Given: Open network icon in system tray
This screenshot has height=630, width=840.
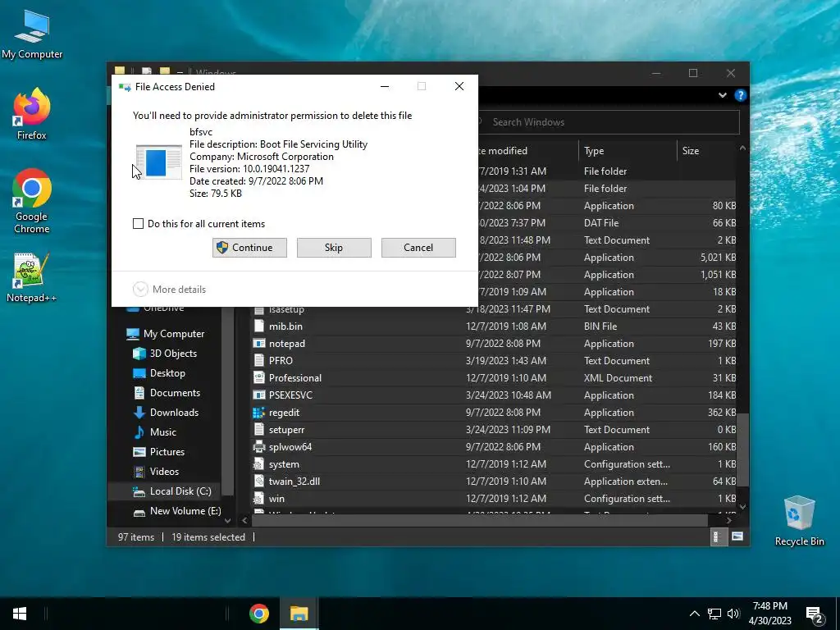Looking at the screenshot, I should coord(714,614).
